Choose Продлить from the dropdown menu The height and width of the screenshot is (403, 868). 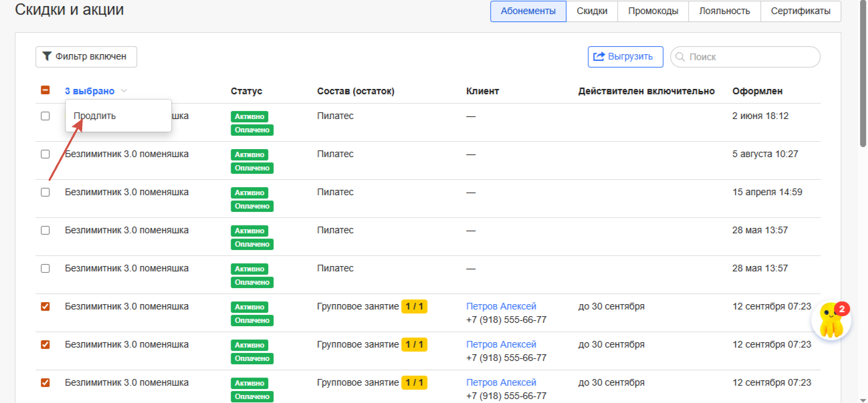pos(95,116)
